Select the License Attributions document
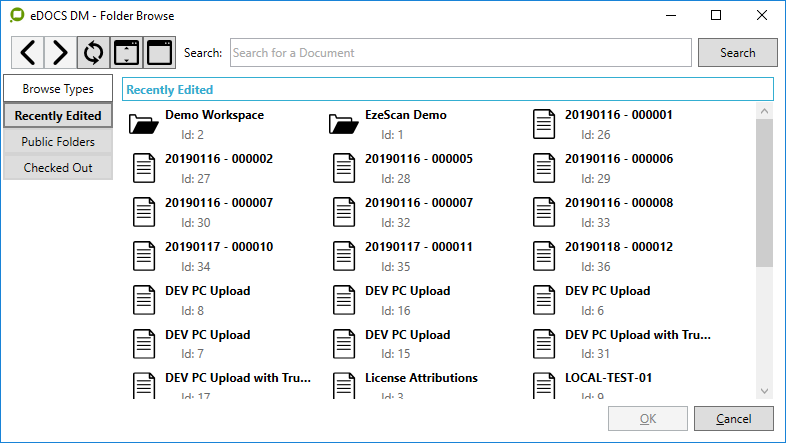This screenshot has width=786, height=443. 421,379
